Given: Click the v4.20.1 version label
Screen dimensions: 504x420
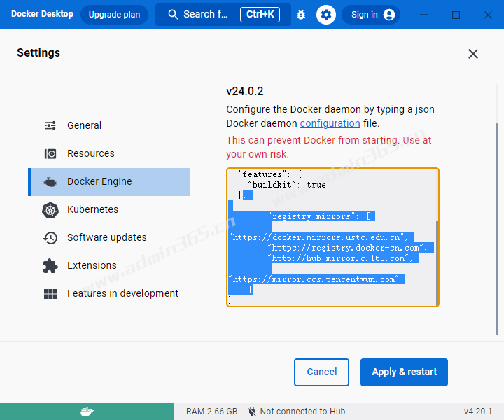Looking at the screenshot, I should point(477,412).
